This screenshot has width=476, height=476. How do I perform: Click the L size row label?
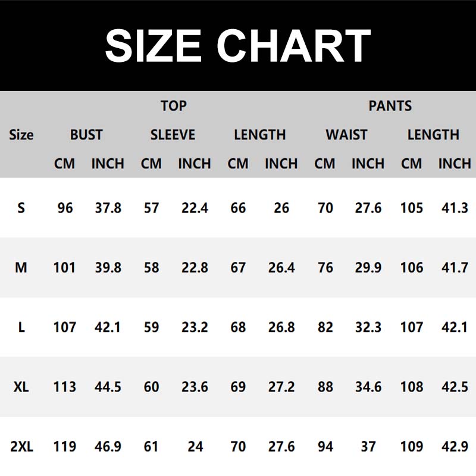(21, 327)
